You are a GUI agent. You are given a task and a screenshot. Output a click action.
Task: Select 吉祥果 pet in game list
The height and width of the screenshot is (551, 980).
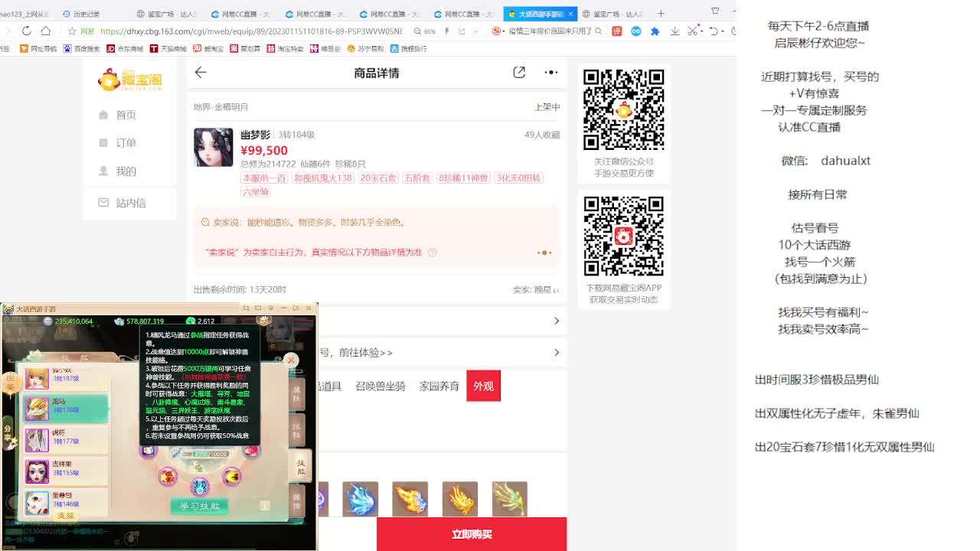point(66,471)
